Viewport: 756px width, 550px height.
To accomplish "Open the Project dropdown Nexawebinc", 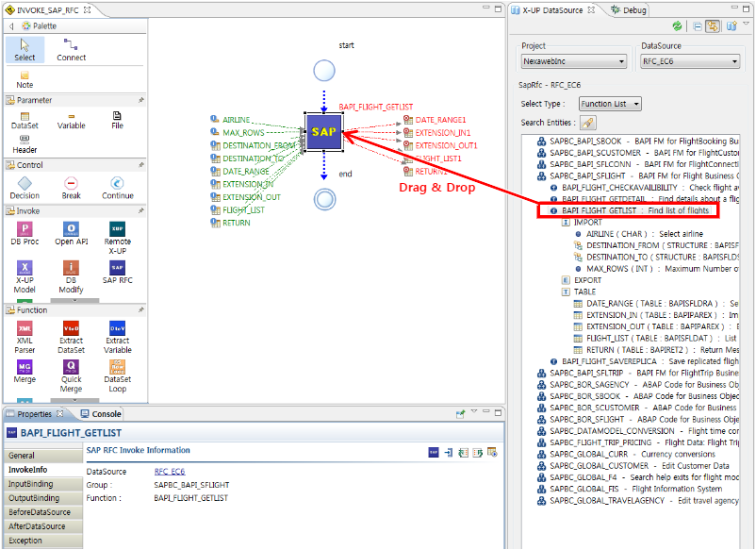I will tap(574, 62).
